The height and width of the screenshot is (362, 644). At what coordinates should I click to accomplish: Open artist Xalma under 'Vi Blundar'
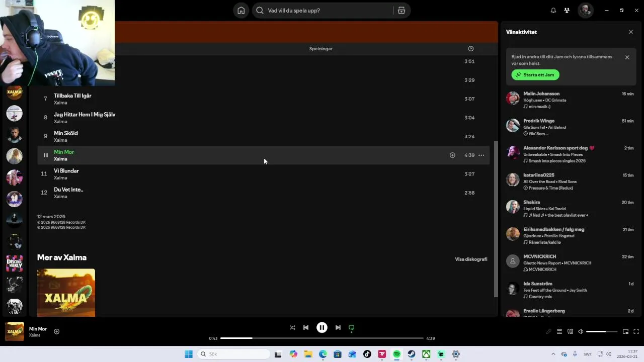tap(60, 178)
